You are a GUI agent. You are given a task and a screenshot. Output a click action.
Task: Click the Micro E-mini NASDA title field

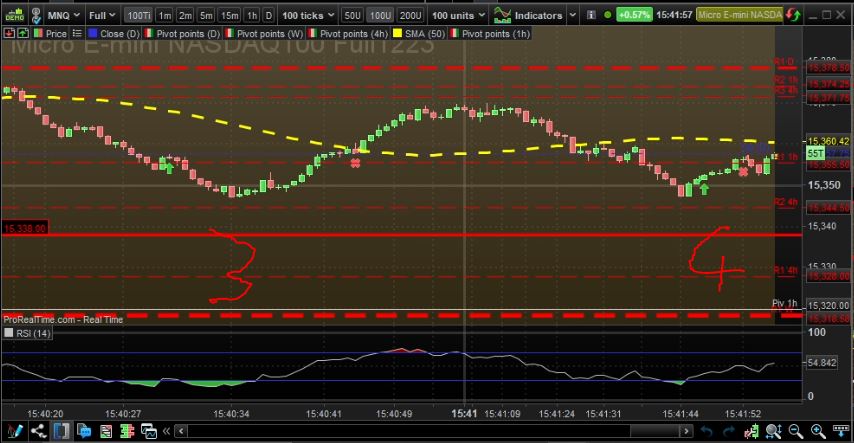pos(740,15)
